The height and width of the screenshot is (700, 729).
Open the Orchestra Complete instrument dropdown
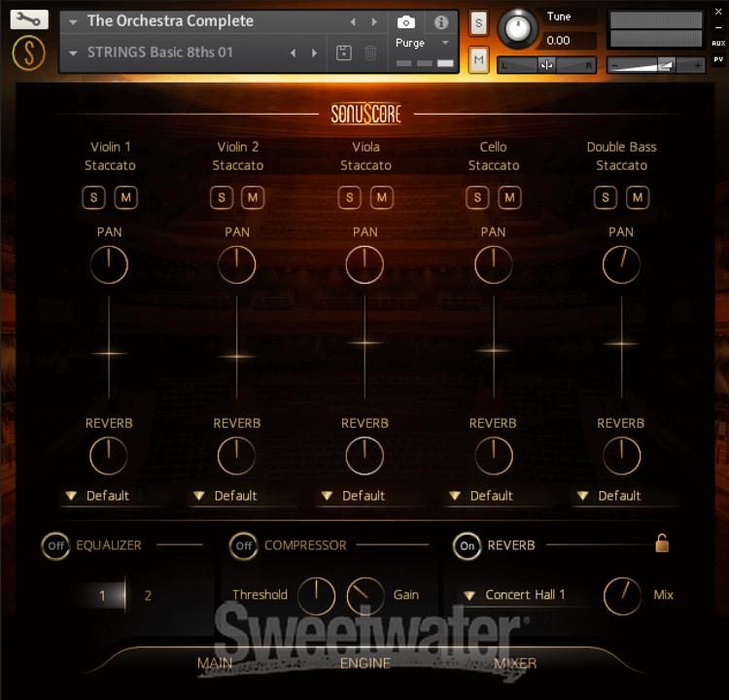pos(73,21)
